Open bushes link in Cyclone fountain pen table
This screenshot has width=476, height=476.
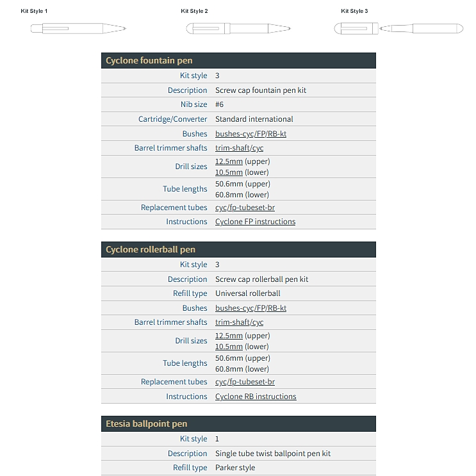click(x=250, y=134)
